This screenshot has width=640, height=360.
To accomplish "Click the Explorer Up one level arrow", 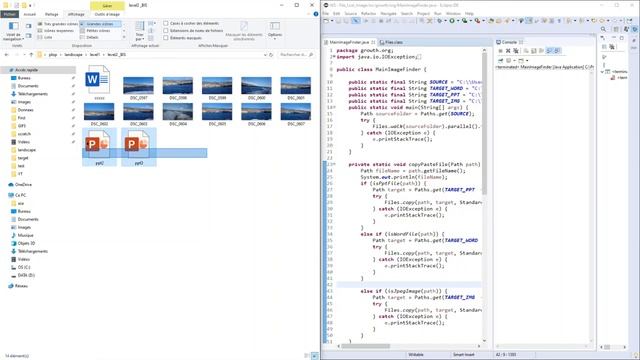I will (31, 54).
